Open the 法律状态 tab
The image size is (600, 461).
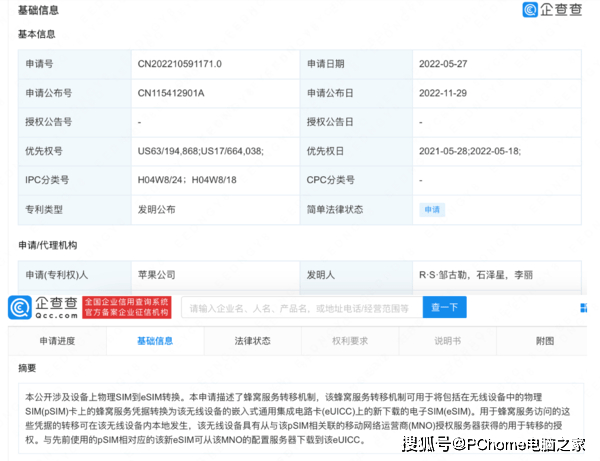[x=252, y=341]
